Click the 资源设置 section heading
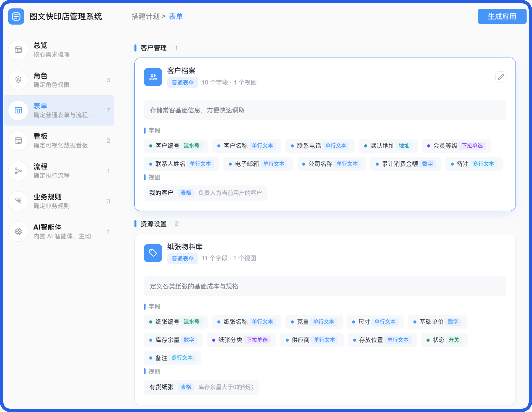The image size is (532, 412). (153, 224)
